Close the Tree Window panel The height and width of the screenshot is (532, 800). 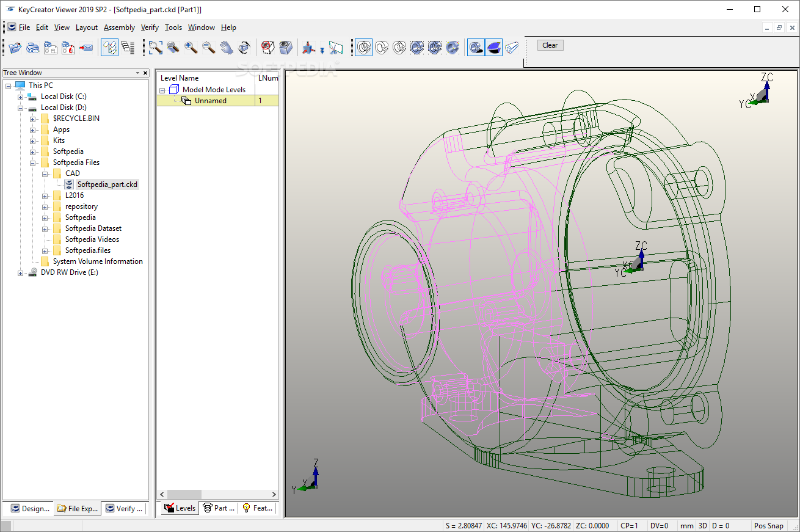[145, 73]
